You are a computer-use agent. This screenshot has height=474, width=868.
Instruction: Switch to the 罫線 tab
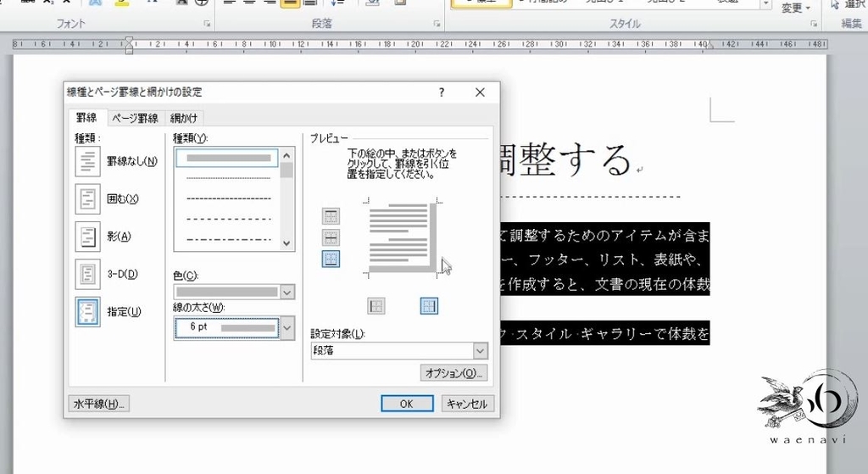pyautogui.click(x=86, y=117)
